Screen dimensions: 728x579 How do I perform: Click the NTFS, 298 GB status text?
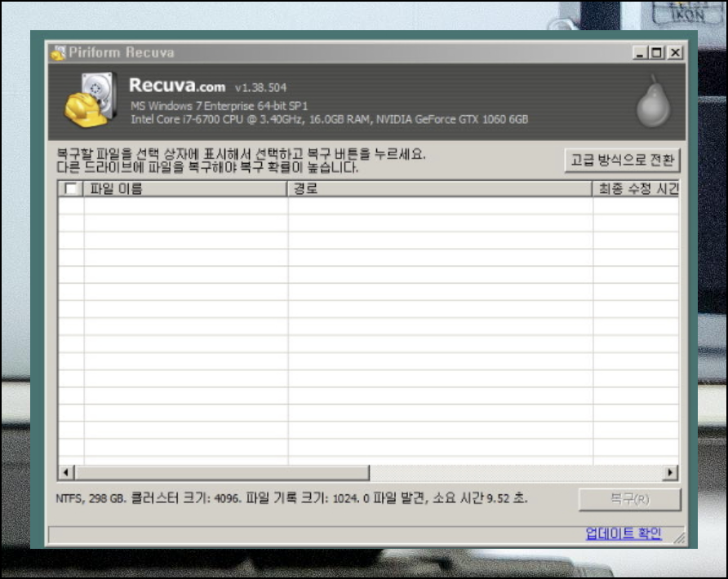pos(291,498)
